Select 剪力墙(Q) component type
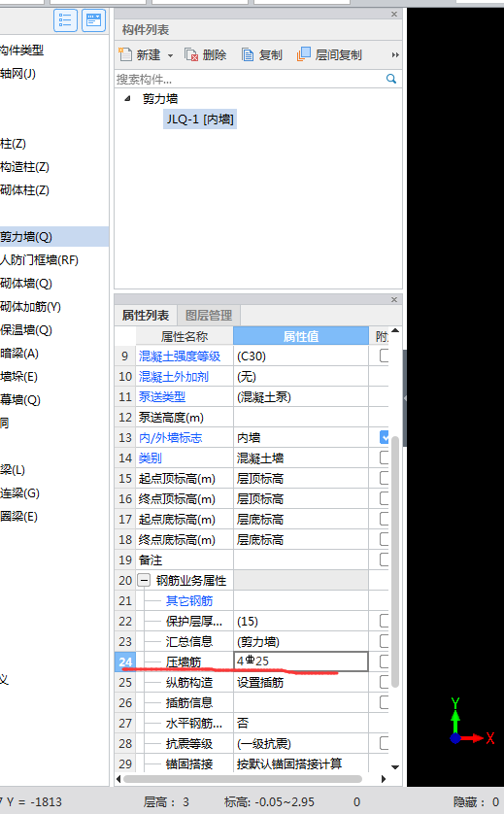The width and height of the screenshot is (504, 814). 54,237
